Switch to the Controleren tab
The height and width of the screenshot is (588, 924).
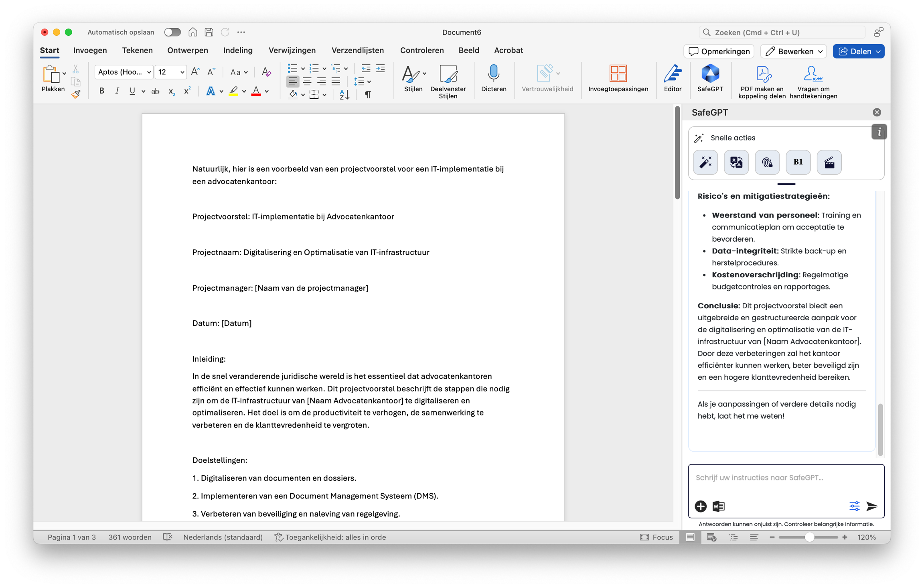click(421, 50)
